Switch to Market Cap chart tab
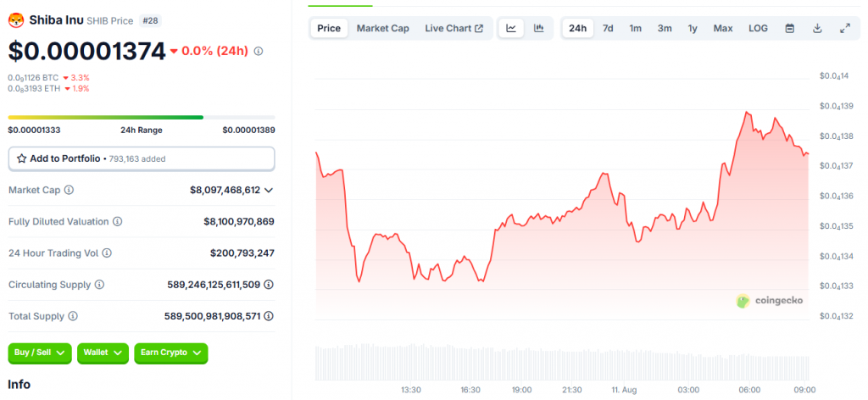Viewport: 868px width, 400px height. point(382,28)
